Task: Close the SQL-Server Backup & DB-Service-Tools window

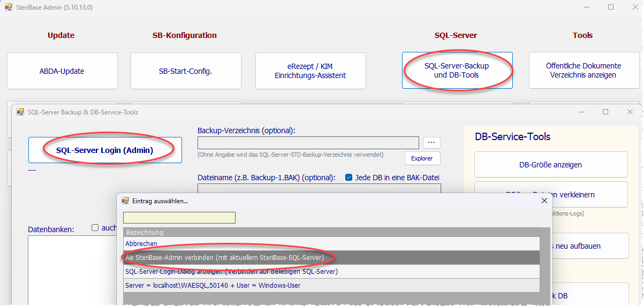Action: (630, 112)
